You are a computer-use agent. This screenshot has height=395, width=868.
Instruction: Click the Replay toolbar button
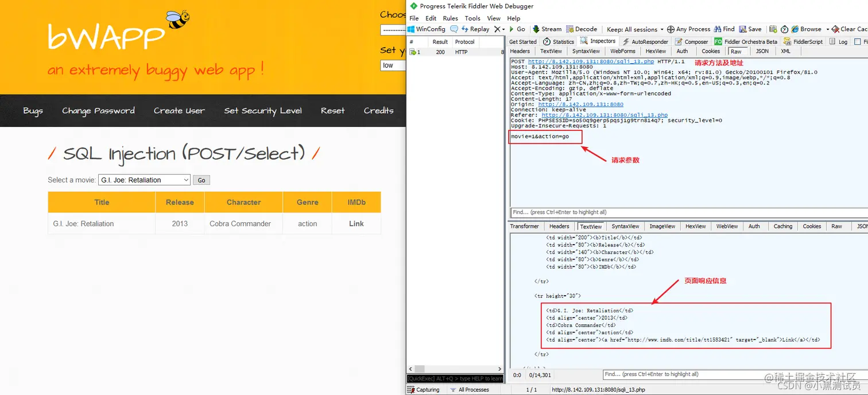475,29
